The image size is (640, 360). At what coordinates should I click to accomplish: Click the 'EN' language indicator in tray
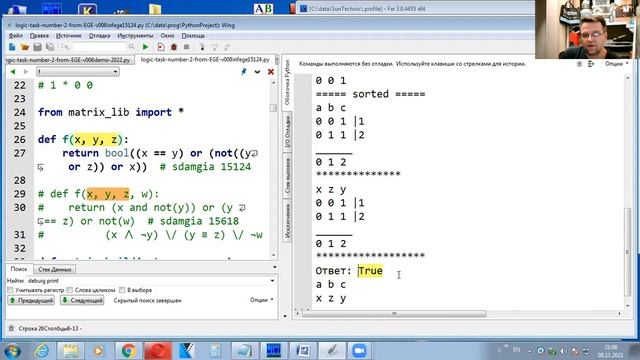[516, 350]
